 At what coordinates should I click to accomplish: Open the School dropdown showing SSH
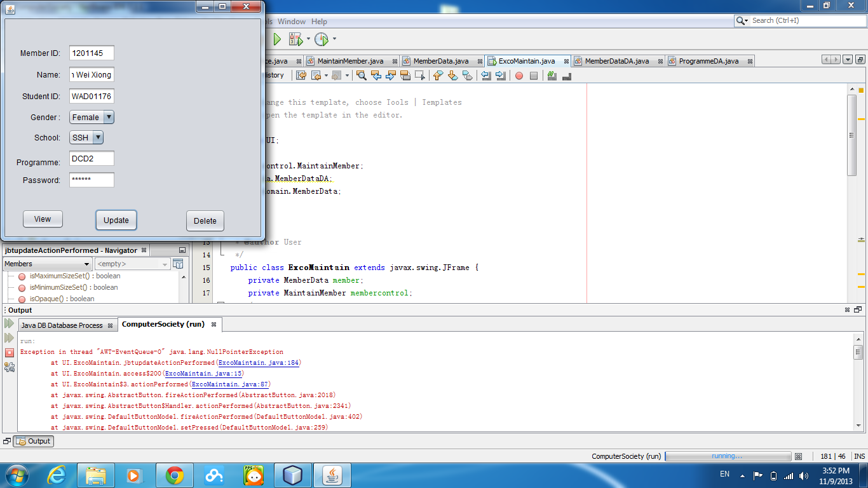click(x=97, y=138)
